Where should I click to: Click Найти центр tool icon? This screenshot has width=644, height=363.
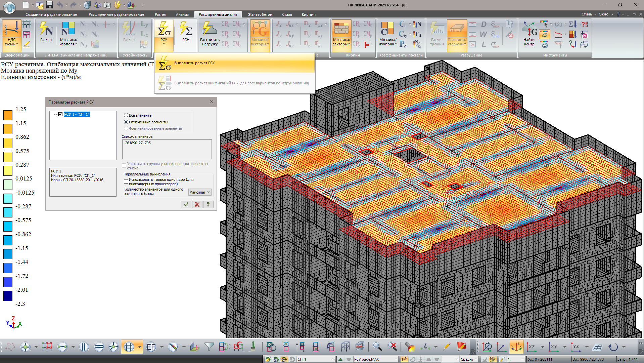529,30
